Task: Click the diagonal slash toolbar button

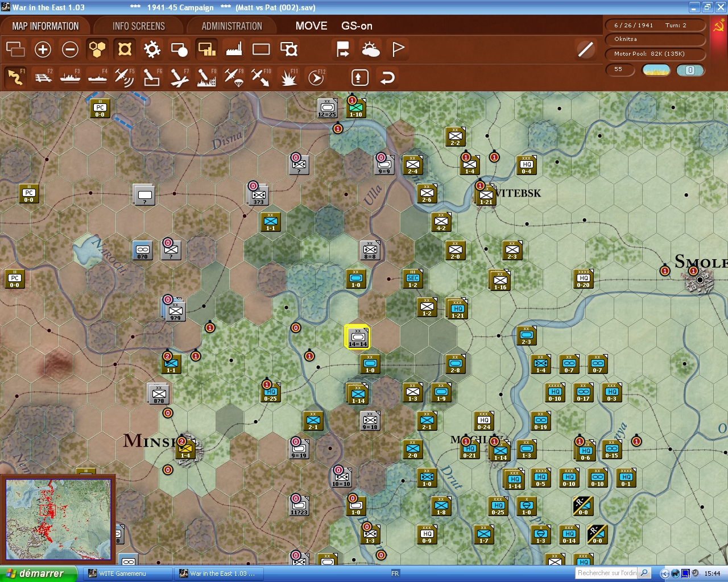Action: click(x=585, y=49)
